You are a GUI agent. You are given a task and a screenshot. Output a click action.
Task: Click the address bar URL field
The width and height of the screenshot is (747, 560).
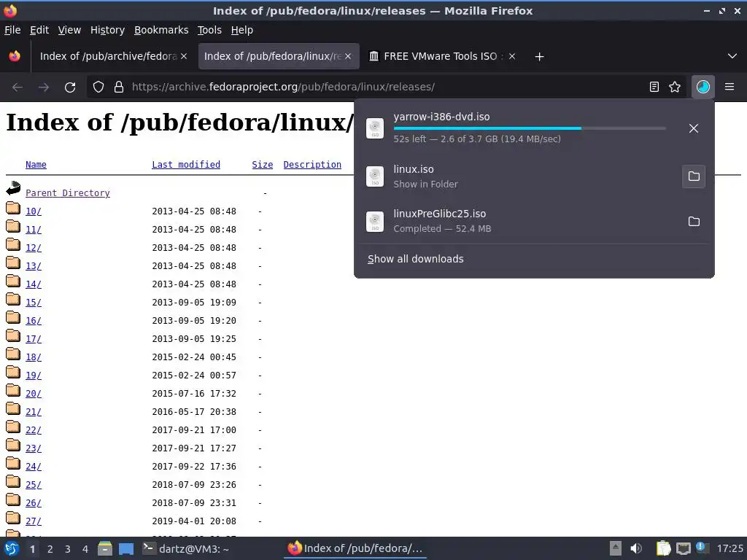386,87
